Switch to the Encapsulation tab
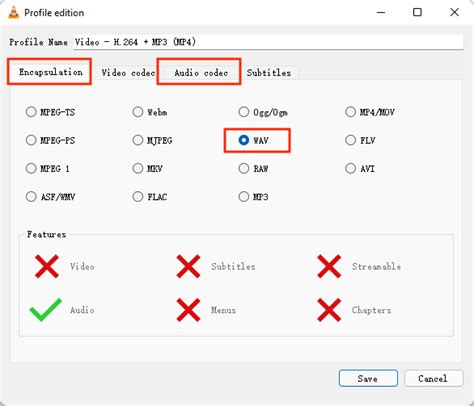 [50, 72]
